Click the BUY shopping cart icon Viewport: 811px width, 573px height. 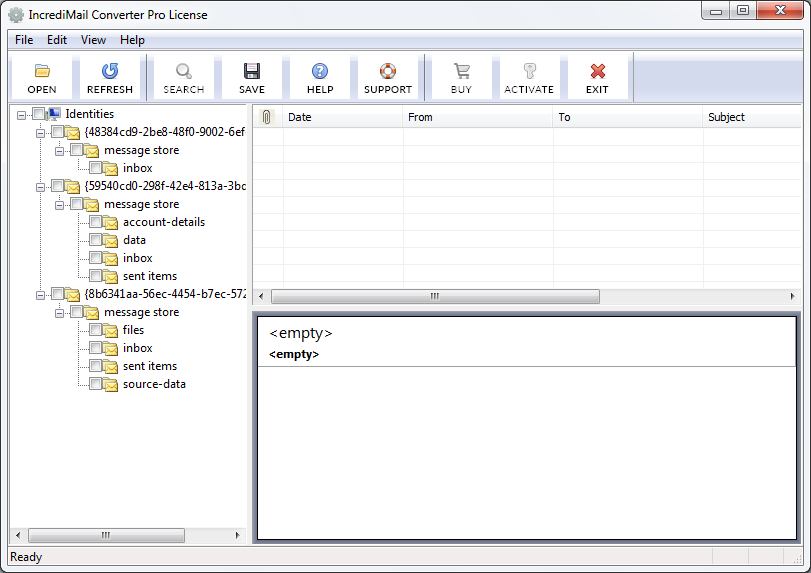(x=461, y=70)
